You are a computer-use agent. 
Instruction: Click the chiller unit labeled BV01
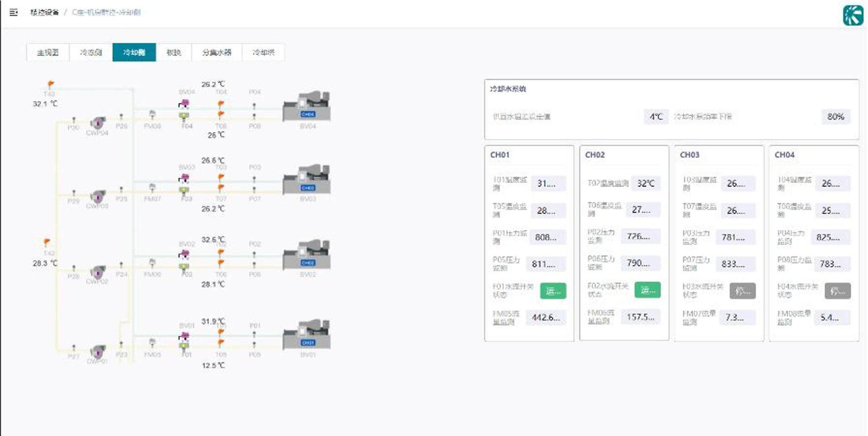click(307, 334)
